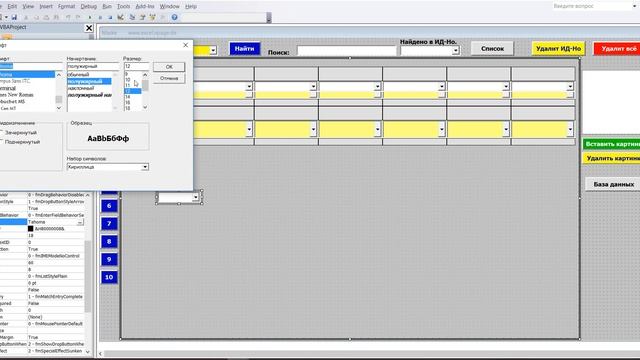This screenshot has height=360, width=640.
Task: Open the Insert menu
Action: click(46, 7)
